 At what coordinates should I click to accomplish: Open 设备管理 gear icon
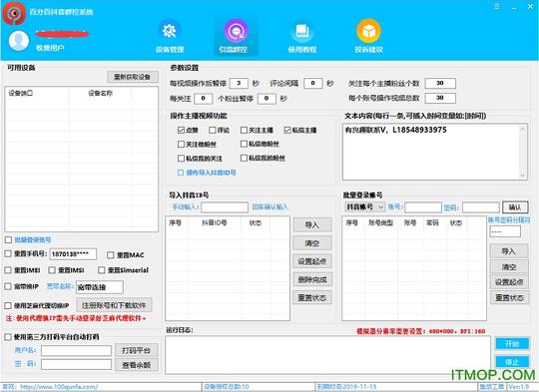(x=169, y=31)
